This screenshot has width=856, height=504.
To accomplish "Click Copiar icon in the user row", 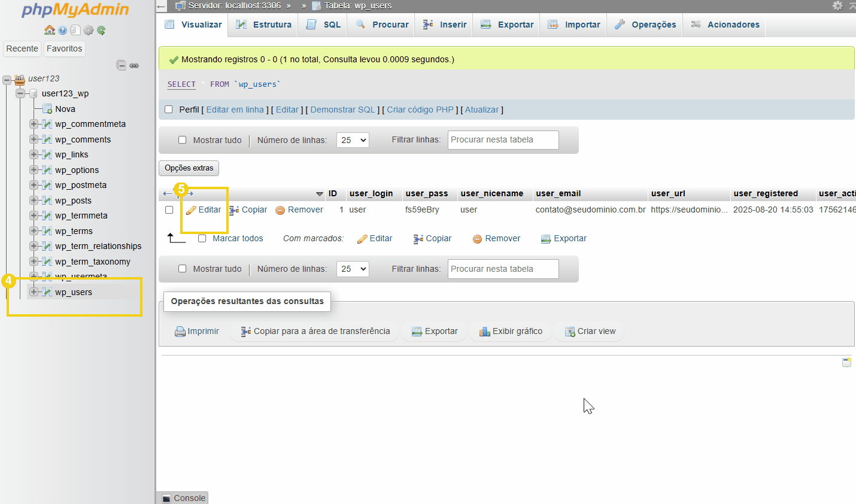I will 234,210.
